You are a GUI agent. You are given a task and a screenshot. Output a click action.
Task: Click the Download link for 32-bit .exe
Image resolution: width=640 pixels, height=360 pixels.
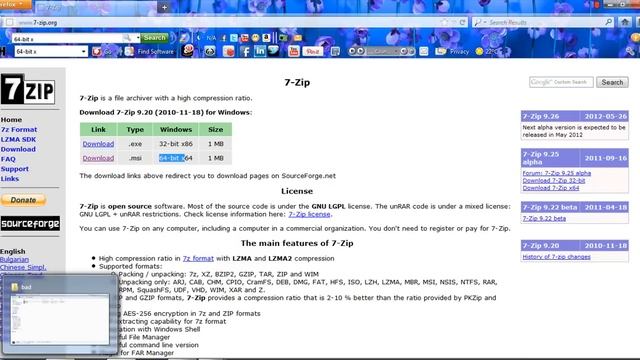coord(98,144)
